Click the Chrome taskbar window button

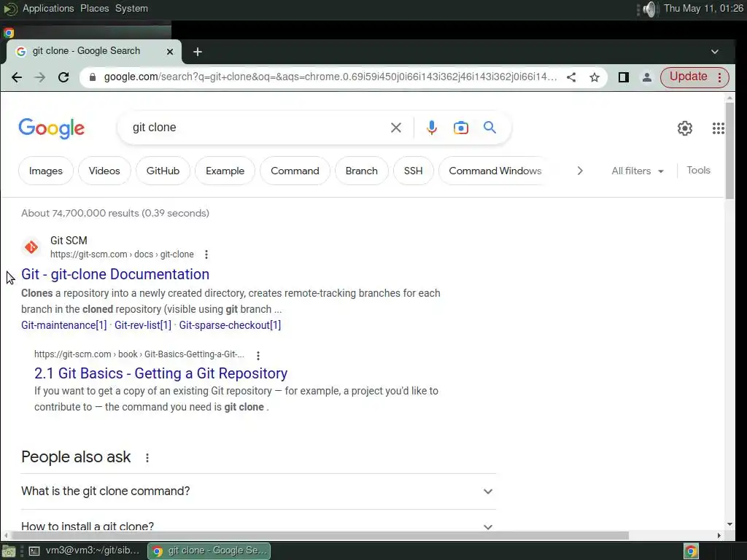point(209,551)
